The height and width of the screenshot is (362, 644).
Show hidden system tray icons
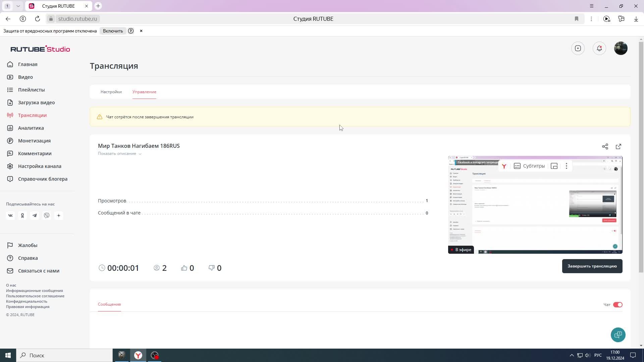[x=572, y=355]
